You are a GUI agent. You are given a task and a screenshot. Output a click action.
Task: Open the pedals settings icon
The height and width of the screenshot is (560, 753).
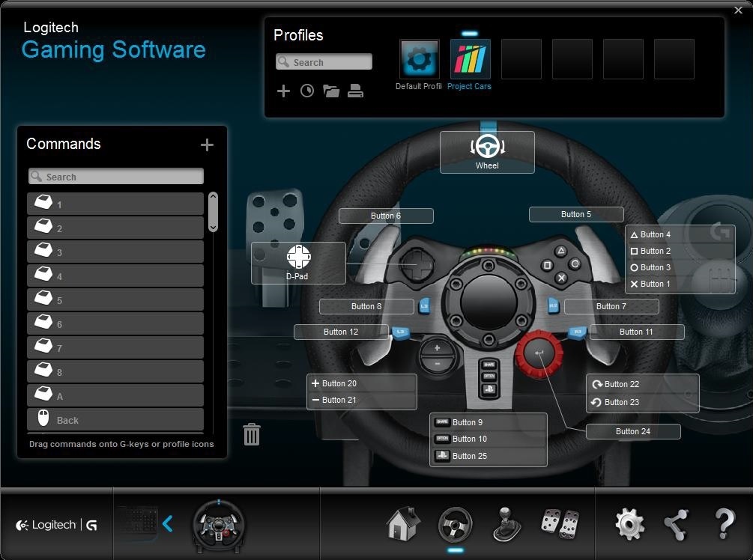(559, 523)
